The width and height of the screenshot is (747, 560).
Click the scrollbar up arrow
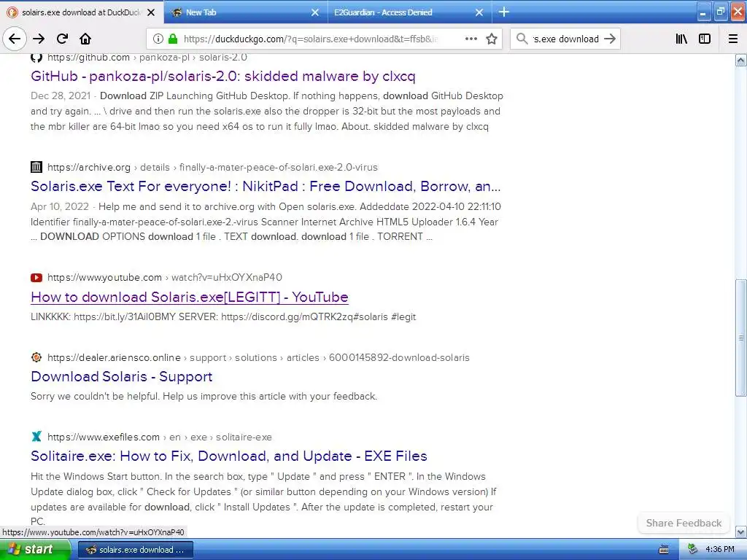click(741, 60)
